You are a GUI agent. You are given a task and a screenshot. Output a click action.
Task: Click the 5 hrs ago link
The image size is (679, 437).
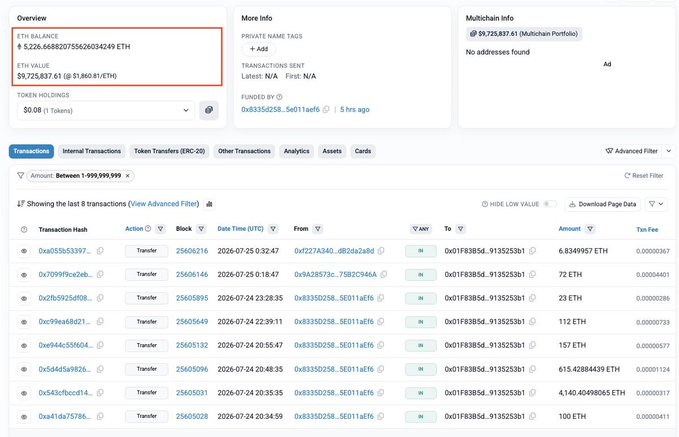[x=355, y=110]
